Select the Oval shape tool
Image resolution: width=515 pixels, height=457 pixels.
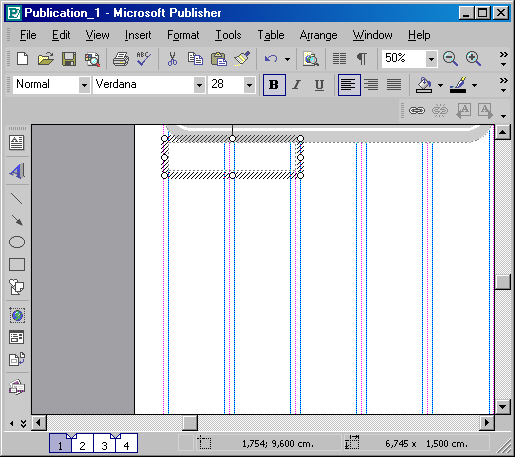[17, 242]
